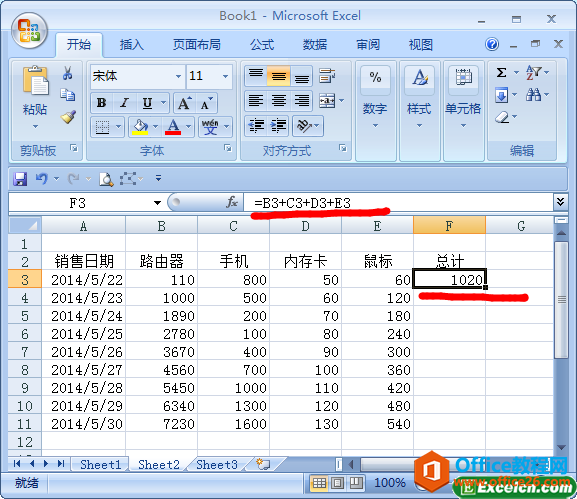This screenshot has height=499, width=577.
Task: Save workbook with floppy disk icon
Action: pyautogui.click(x=20, y=179)
